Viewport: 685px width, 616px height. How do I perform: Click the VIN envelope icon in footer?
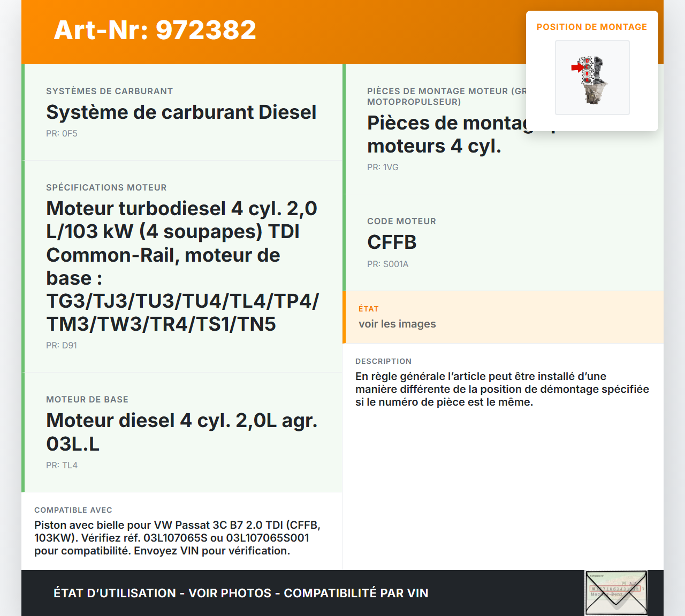point(616,592)
